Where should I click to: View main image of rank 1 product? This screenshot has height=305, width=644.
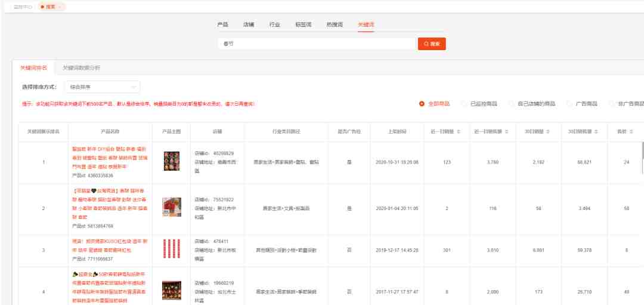tap(171, 161)
